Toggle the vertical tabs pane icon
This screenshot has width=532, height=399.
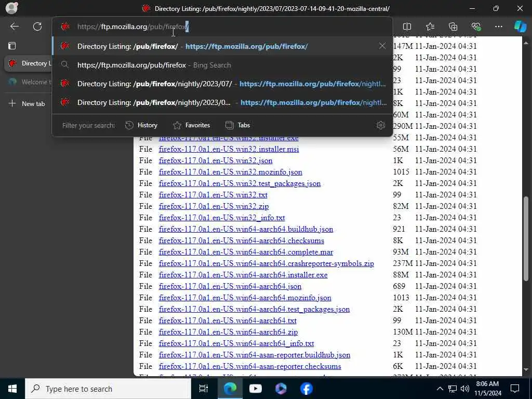[12, 46]
